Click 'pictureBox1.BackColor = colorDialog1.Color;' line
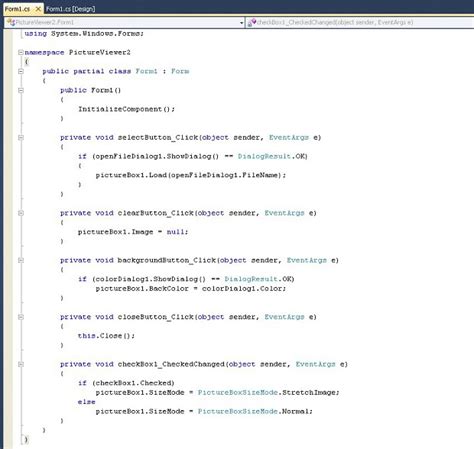The width and height of the screenshot is (474, 449). [191, 288]
